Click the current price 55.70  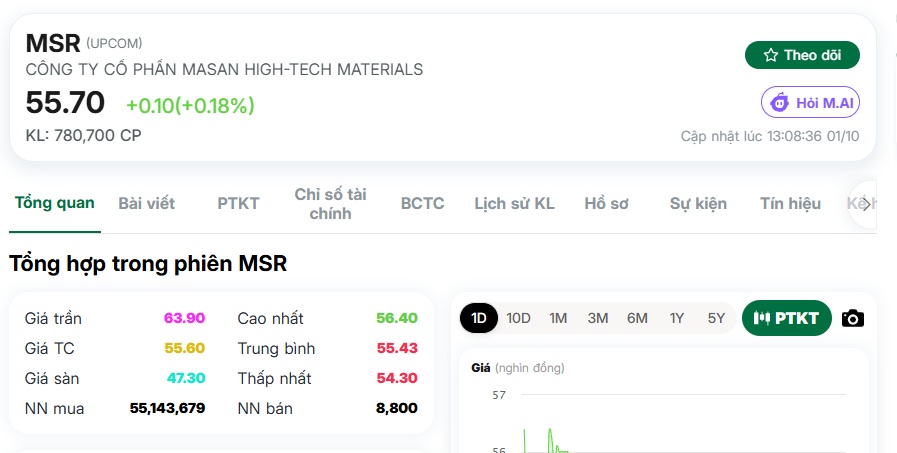pos(65,103)
